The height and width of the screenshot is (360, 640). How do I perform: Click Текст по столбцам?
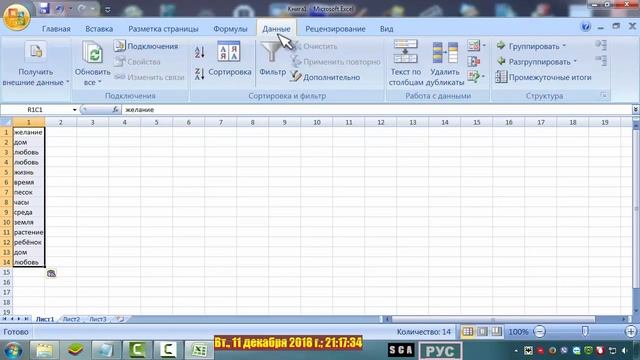pyautogui.click(x=405, y=63)
